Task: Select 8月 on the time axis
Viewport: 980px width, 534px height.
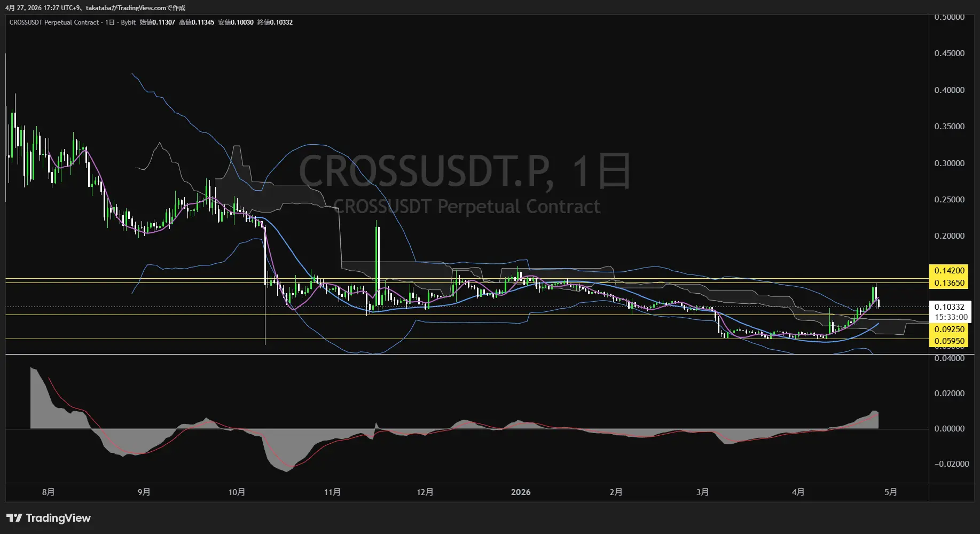Action: [48, 492]
